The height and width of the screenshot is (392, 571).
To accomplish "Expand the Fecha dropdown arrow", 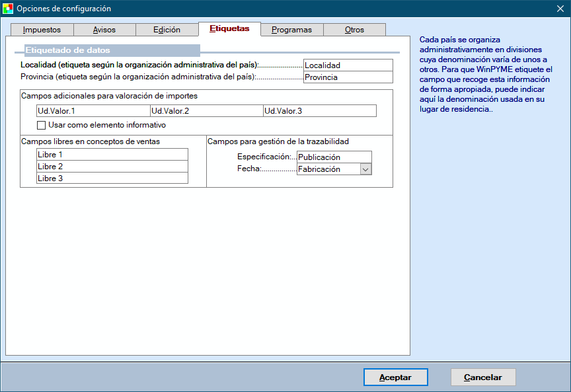I will point(365,169).
